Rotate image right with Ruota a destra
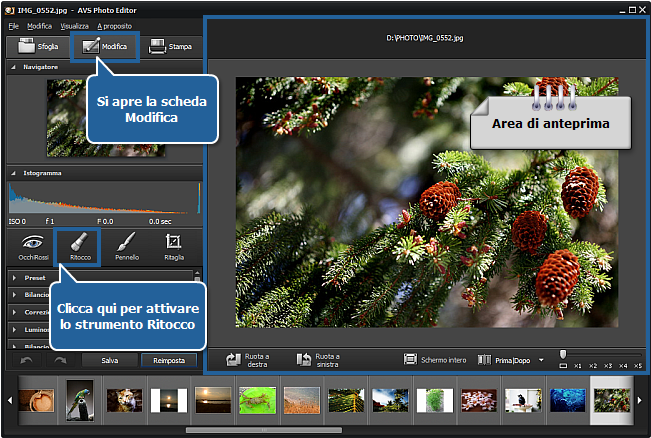This screenshot has width=651, height=438. (247, 359)
